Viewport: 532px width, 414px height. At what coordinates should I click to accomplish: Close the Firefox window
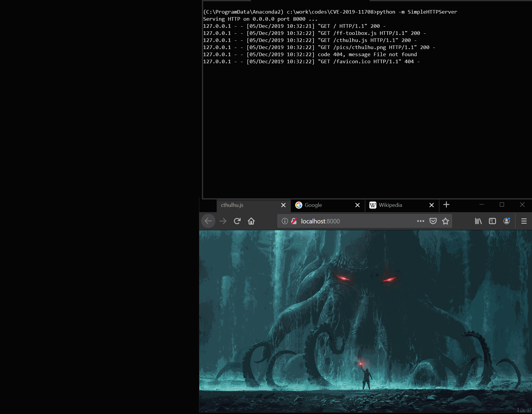tap(522, 204)
